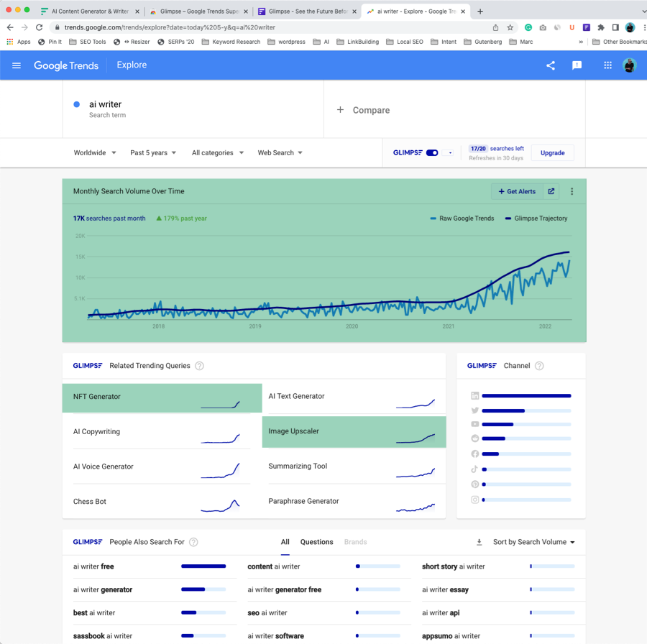
Task: Open the Google apps grid
Action: 607,65
